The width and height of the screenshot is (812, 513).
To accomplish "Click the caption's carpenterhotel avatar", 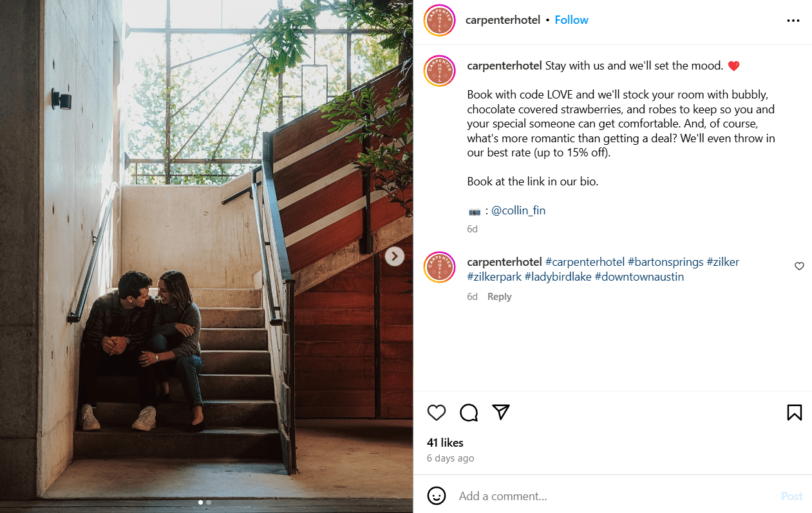I will [440, 71].
